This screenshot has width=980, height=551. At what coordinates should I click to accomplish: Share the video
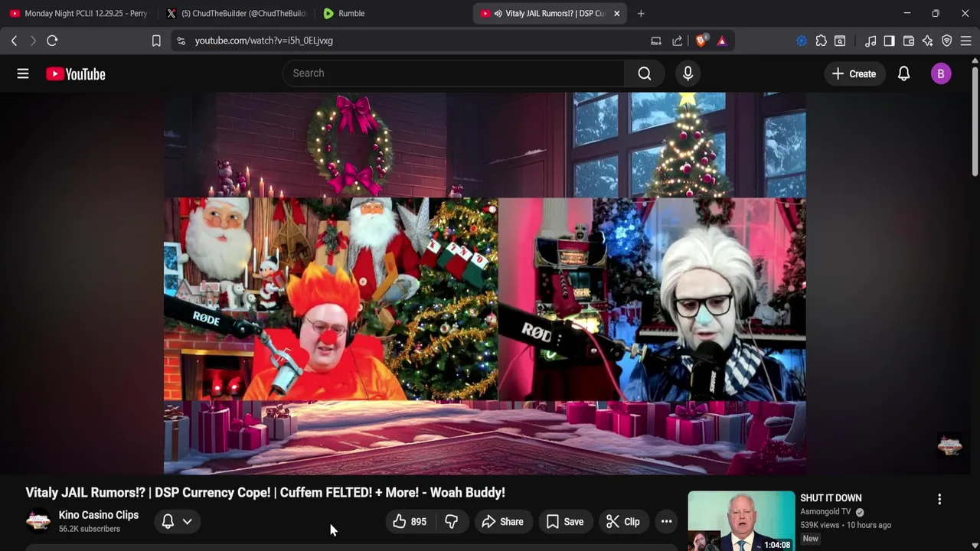click(503, 522)
